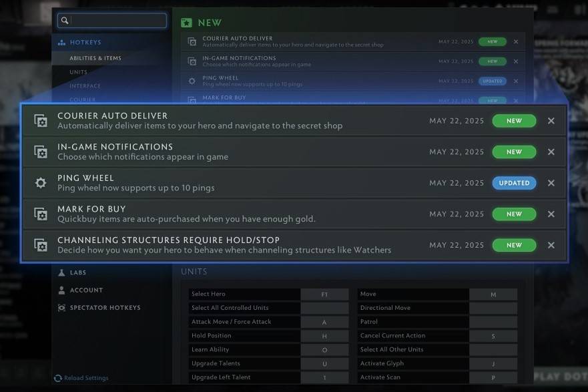The width and height of the screenshot is (588, 392).
Task: Switch to the Hotkeys settings tab label
Action: [x=85, y=42]
